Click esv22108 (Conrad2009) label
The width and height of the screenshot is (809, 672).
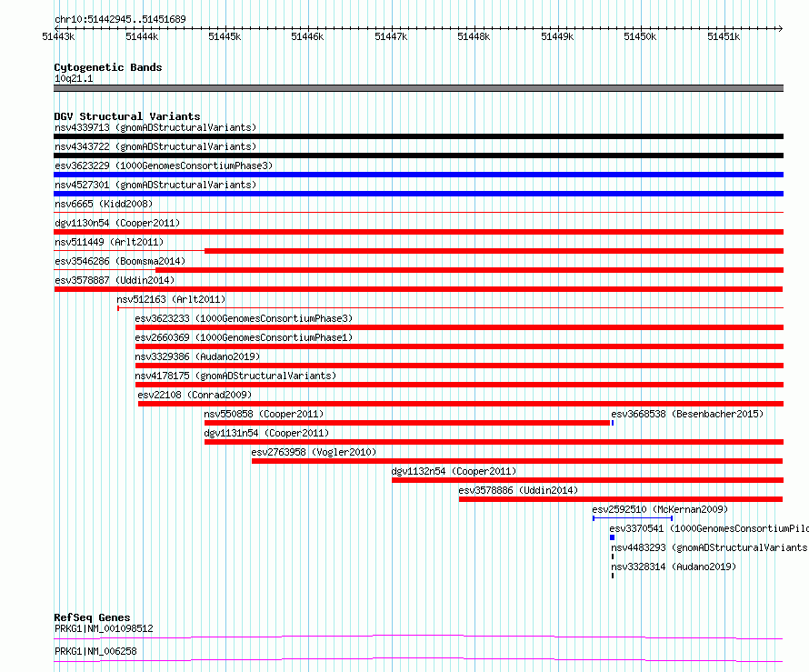pyautogui.click(x=195, y=395)
